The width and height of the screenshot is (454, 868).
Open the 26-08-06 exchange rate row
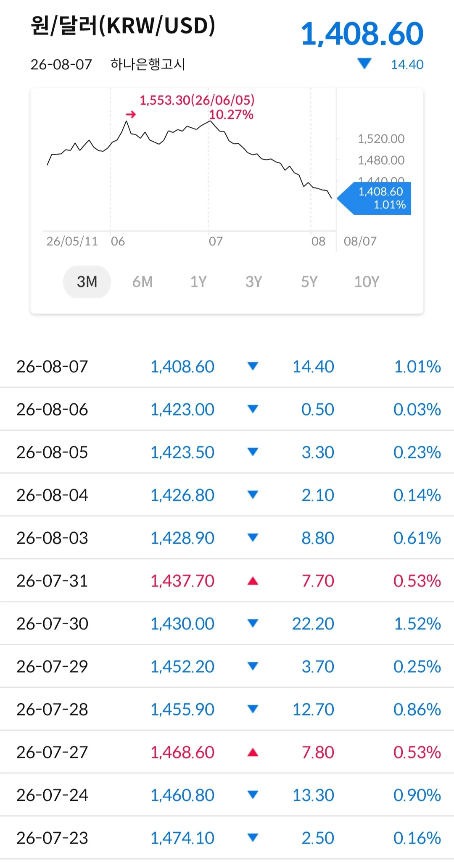(227, 409)
